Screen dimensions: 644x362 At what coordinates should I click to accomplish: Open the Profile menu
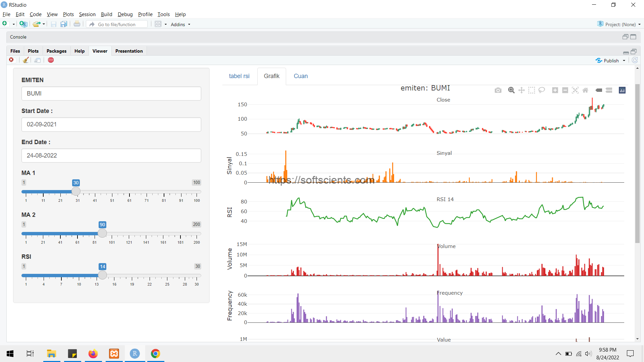coord(145,14)
